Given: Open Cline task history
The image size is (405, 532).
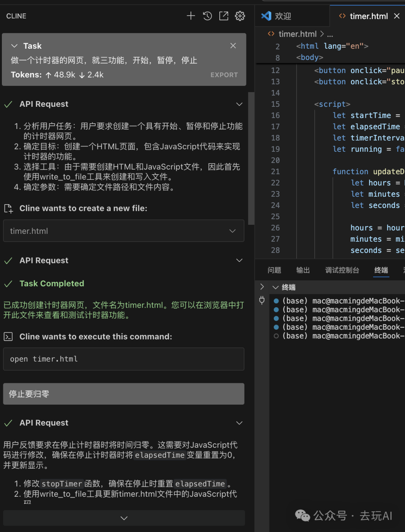Looking at the screenshot, I should pyautogui.click(x=207, y=16).
